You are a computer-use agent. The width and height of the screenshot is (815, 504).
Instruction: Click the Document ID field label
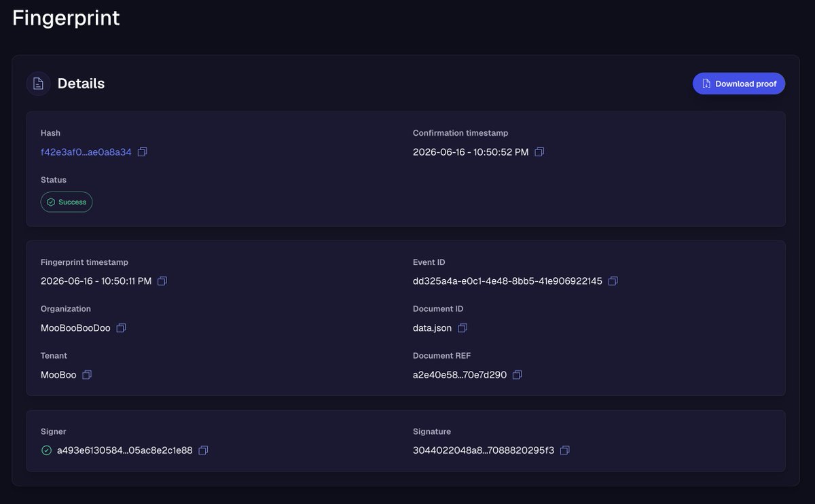pos(438,309)
